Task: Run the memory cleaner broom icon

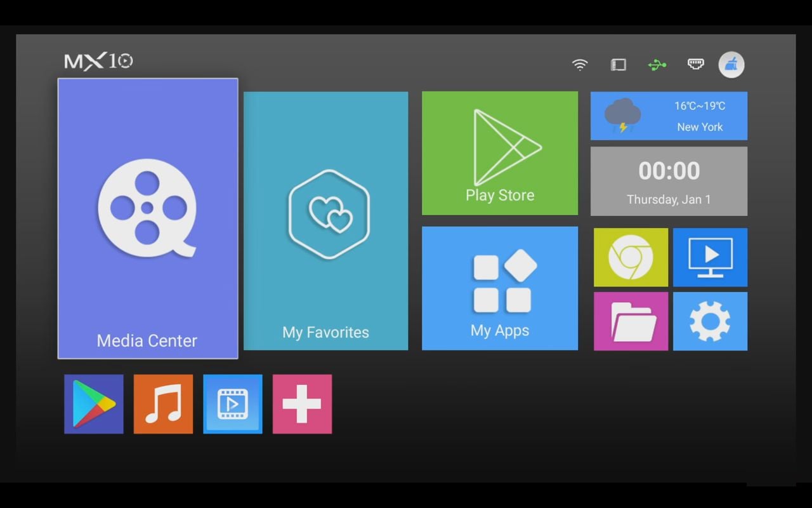Action: pos(731,65)
